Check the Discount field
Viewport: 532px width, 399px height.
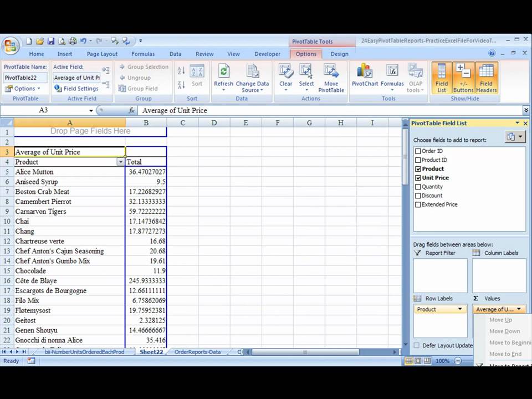pos(418,196)
